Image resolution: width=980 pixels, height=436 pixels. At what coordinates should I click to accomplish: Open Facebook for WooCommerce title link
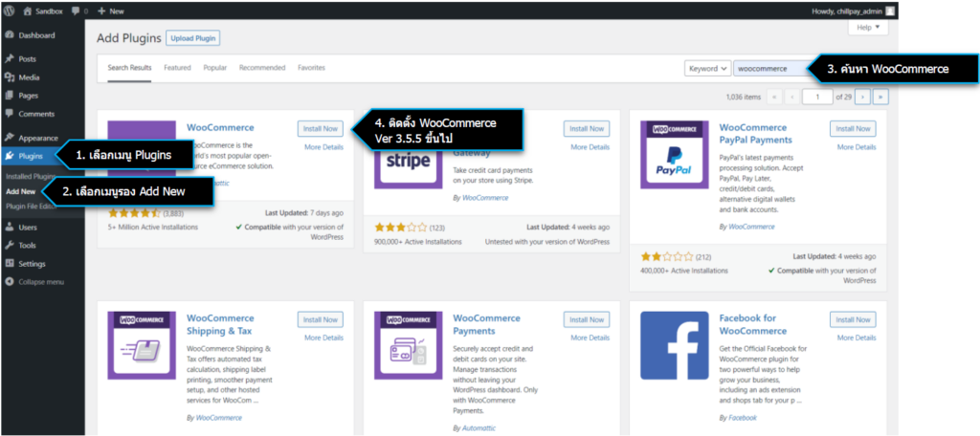pos(753,324)
